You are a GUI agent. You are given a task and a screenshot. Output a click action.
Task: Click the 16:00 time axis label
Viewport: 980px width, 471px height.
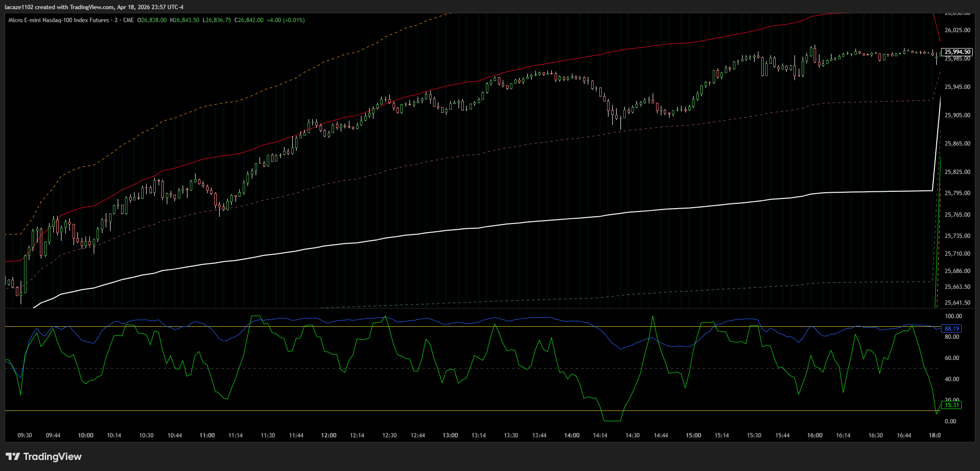pyautogui.click(x=815, y=435)
